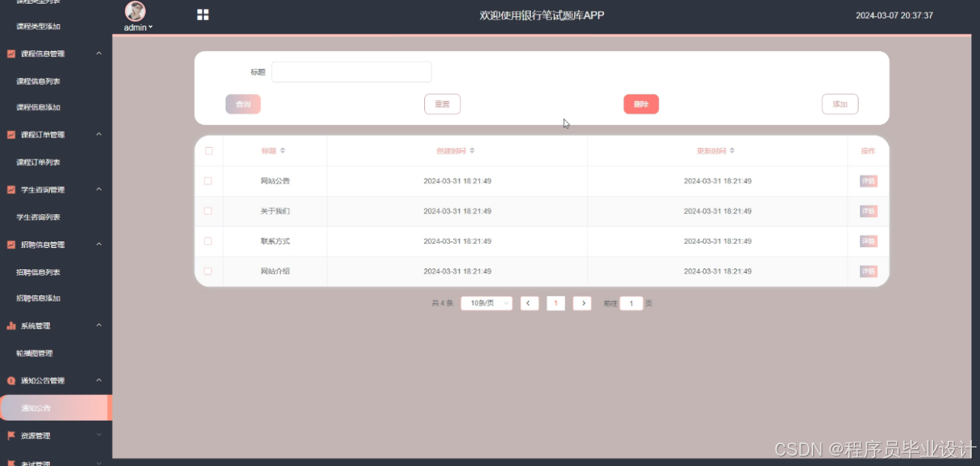Check the row checkbox for 联系方式
This screenshot has width=980, height=466.
pos(208,241)
